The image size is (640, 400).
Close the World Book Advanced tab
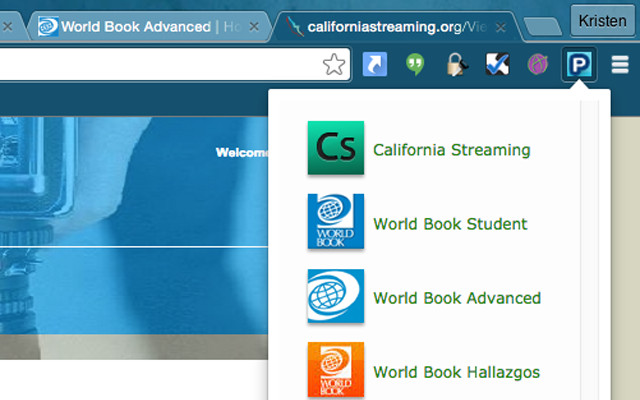click(254, 27)
